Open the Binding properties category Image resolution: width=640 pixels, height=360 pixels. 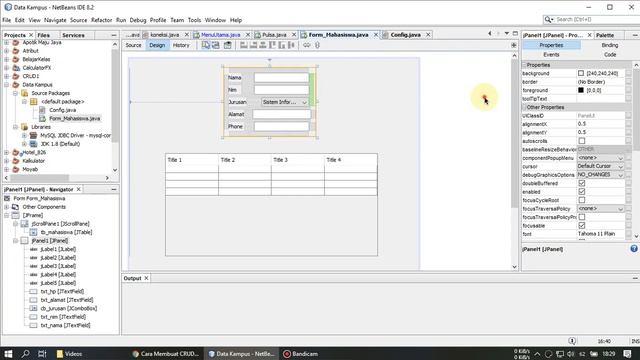[609, 45]
